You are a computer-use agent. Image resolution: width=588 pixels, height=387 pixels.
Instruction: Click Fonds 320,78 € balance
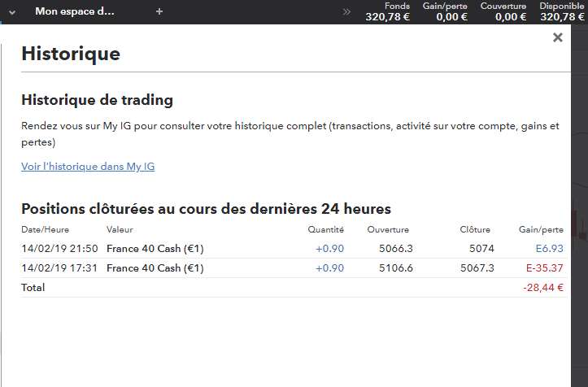tap(388, 11)
